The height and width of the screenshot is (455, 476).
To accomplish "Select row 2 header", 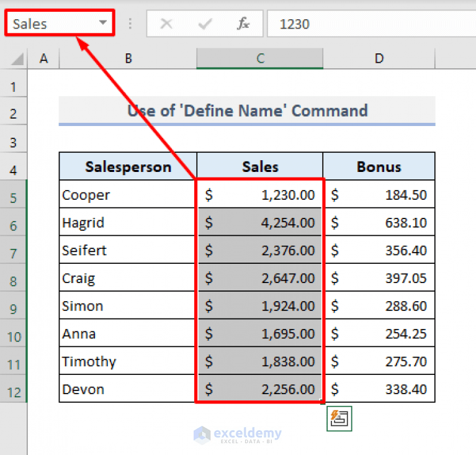I will [14, 111].
